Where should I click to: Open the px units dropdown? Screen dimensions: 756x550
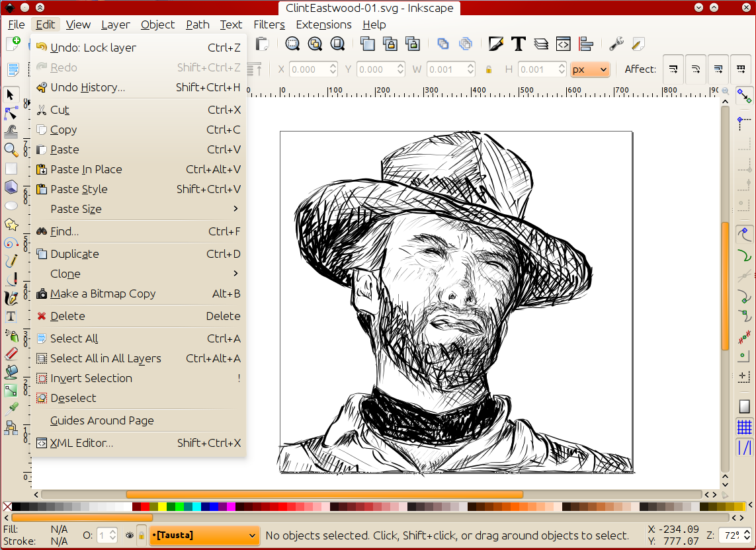[590, 69]
